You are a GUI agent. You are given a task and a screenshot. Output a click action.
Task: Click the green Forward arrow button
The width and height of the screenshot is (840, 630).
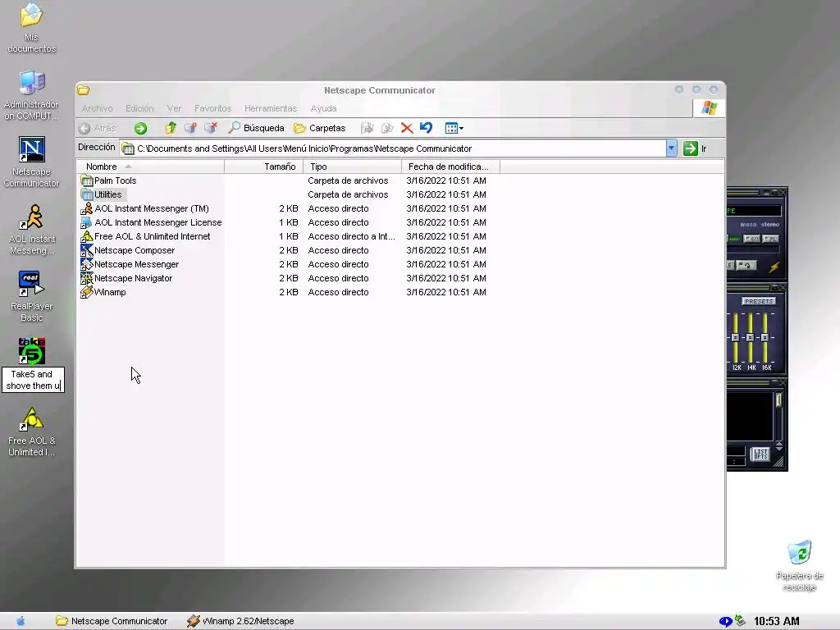(140, 128)
